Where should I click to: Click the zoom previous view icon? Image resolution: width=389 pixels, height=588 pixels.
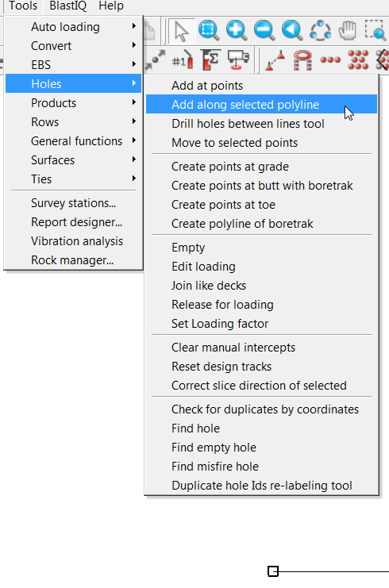tap(292, 30)
